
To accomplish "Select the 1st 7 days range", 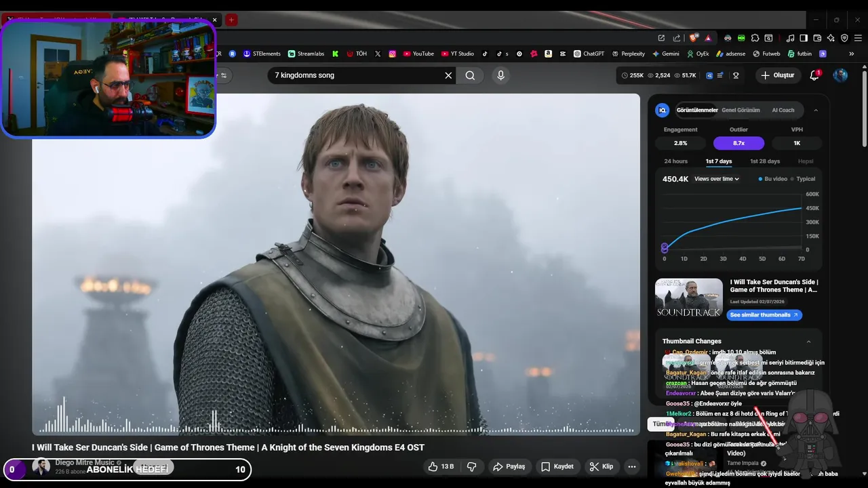I will [719, 161].
